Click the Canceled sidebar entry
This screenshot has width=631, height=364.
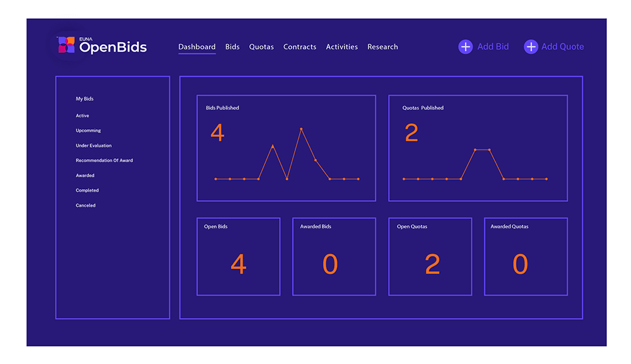click(x=85, y=205)
